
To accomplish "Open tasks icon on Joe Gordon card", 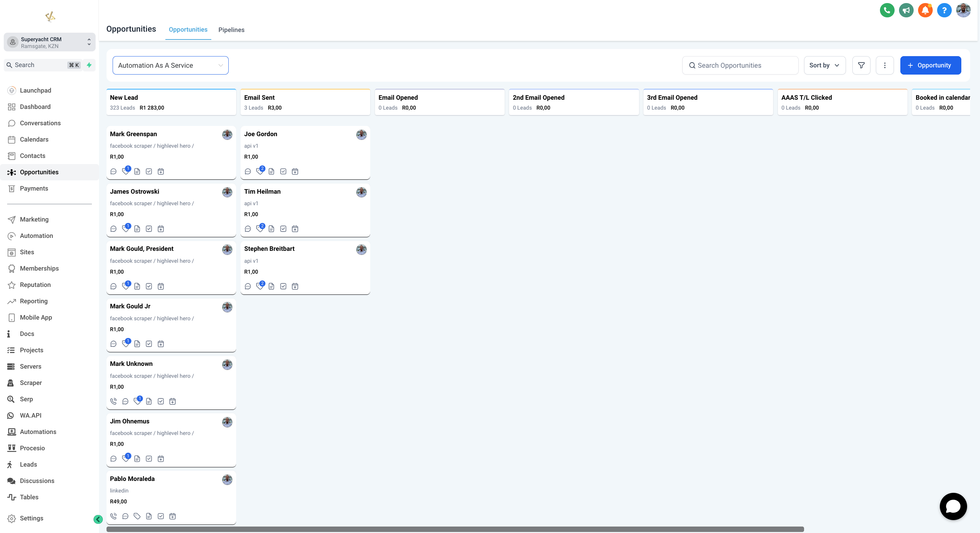I will (x=283, y=172).
